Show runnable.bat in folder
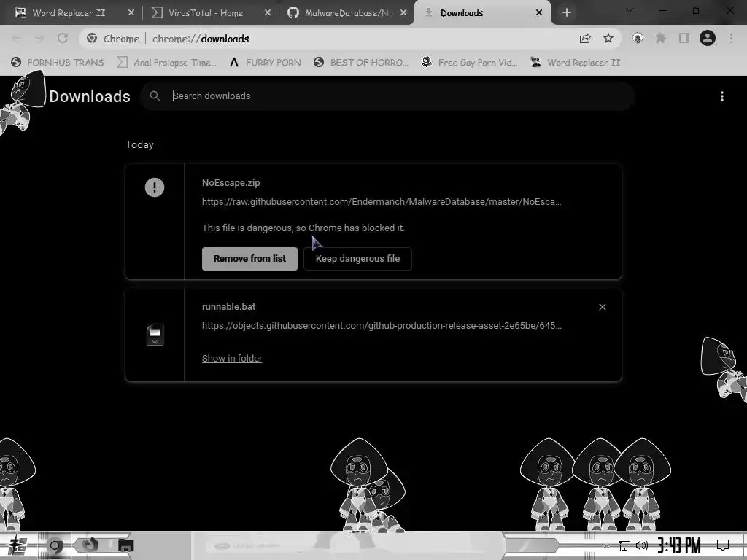Screen dimensions: 747x560 (x=232, y=359)
